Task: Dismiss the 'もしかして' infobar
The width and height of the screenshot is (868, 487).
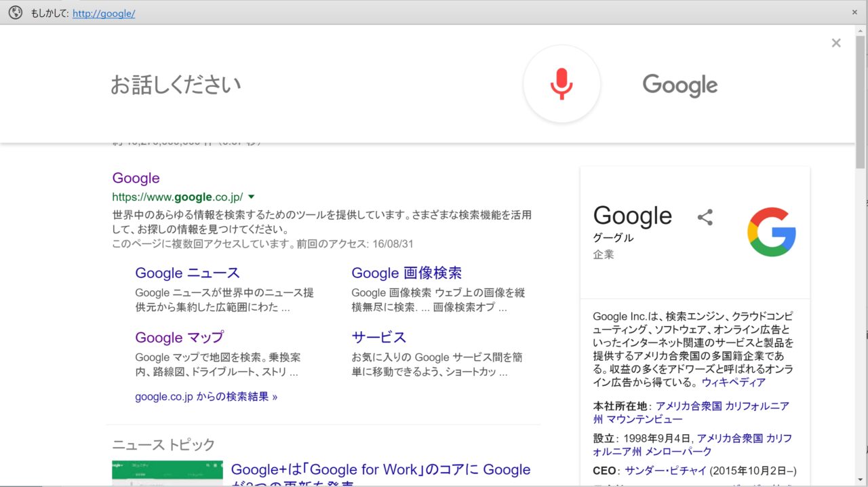Action: (854, 12)
